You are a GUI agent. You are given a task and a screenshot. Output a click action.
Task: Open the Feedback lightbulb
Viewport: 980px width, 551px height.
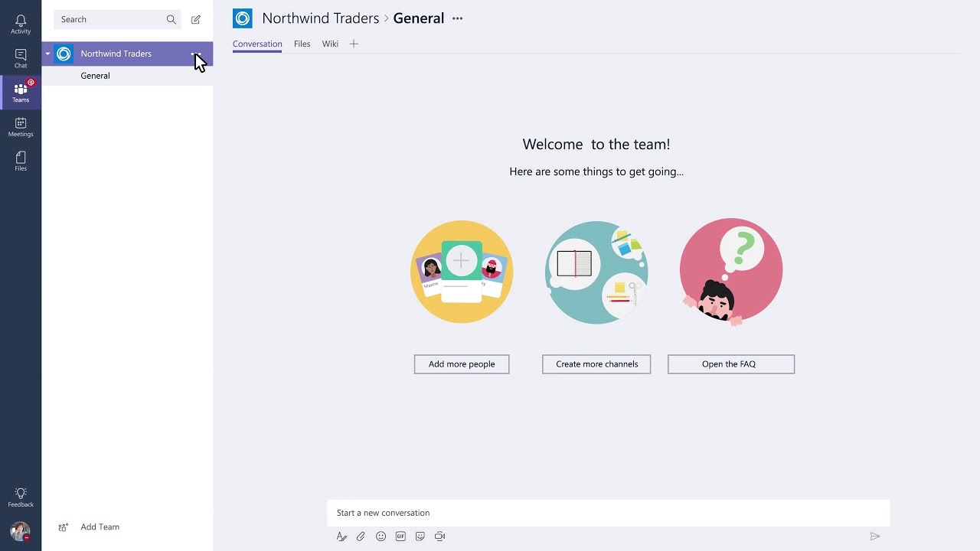(x=21, y=497)
